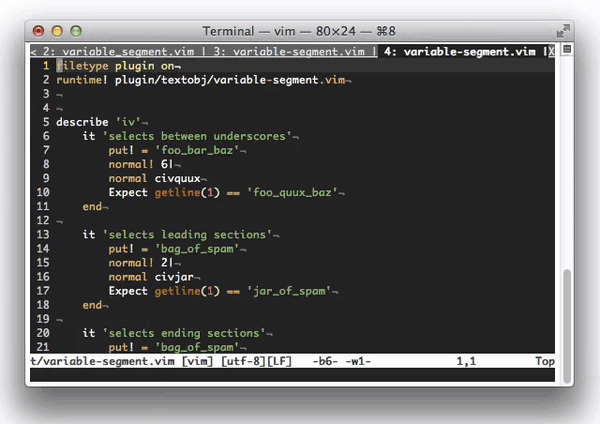Click line number 12 in gutter
The height and width of the screenshot is (424, 600).
click(x=43, y=220)
